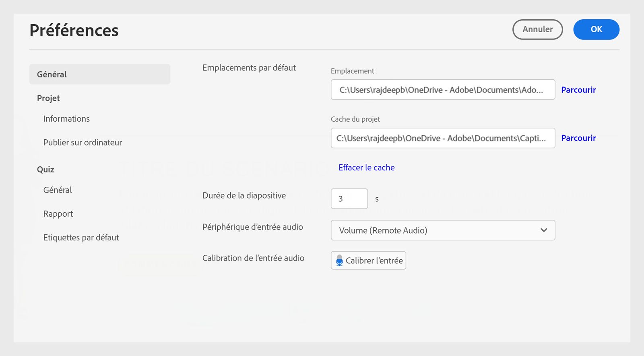Expand the audio input dropdown chevron
The height and width of the screenshot is (356, 644).
pyautogui.click(x=544, y=230)
